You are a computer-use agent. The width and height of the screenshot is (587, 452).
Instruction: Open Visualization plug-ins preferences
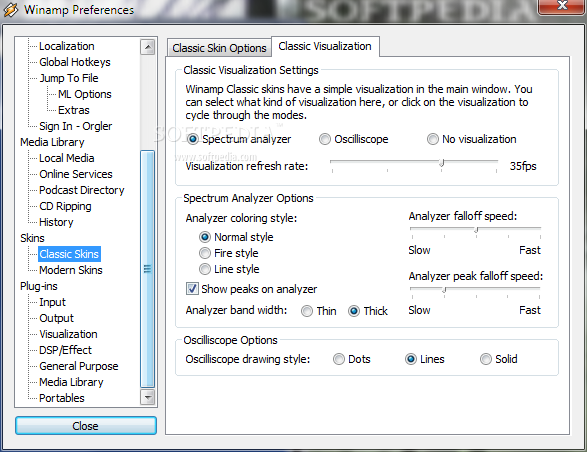coord(68,334)
